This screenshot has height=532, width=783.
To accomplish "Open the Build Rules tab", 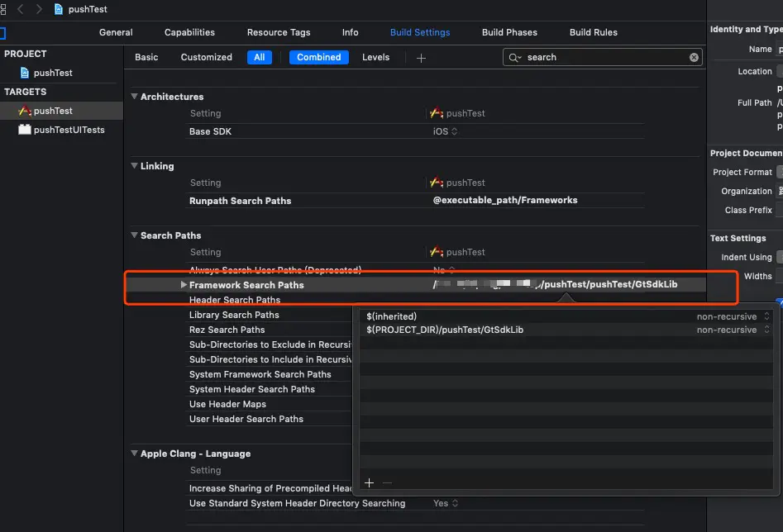I will (x=593, y=32).
